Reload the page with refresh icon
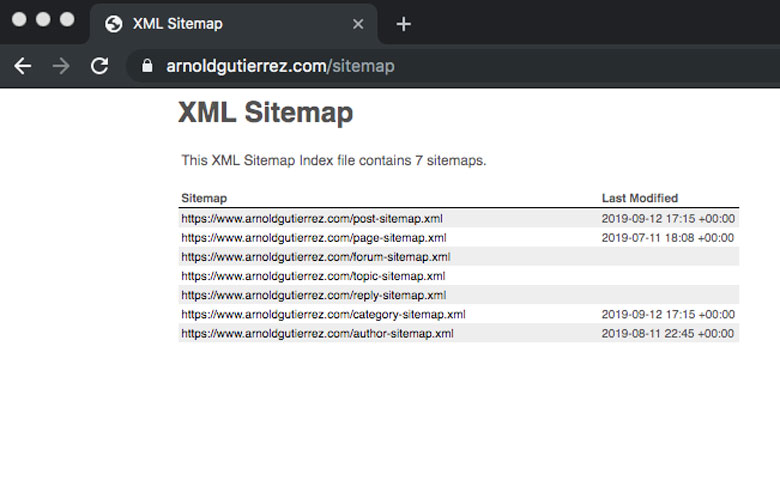This screenshot has height=480, width=780. pos(99,66)
